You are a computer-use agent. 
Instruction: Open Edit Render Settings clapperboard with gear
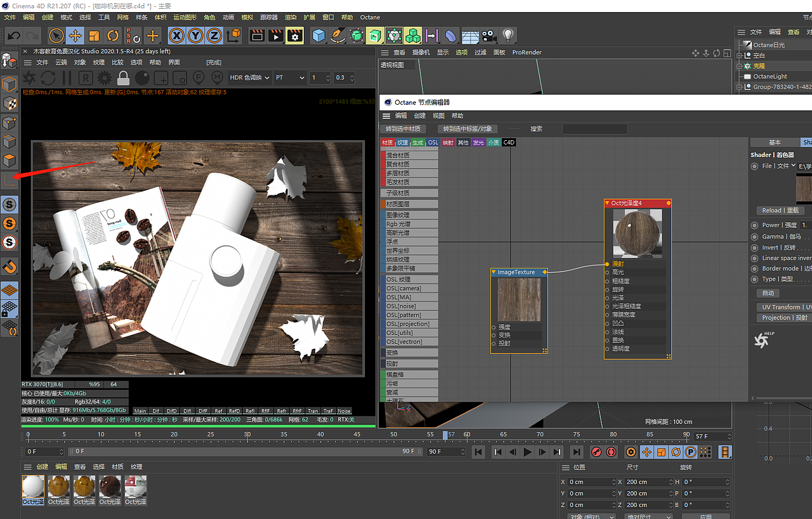point(294,36)
